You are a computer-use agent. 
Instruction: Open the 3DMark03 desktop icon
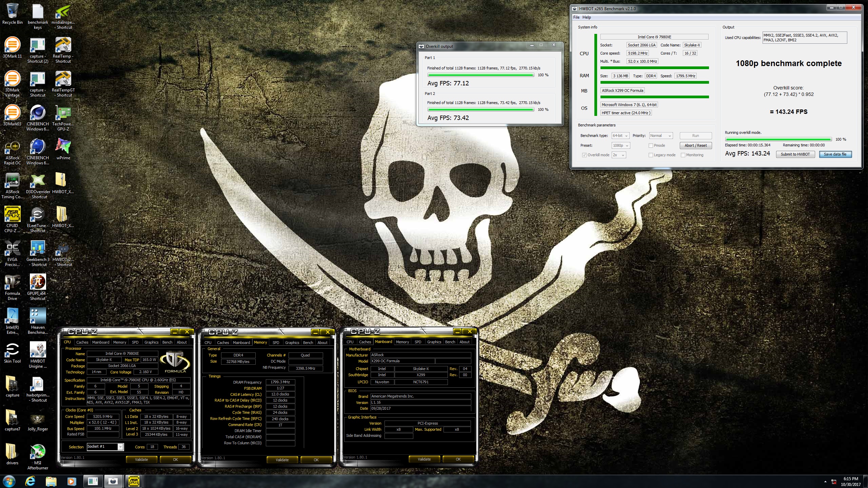pos(12,116)
